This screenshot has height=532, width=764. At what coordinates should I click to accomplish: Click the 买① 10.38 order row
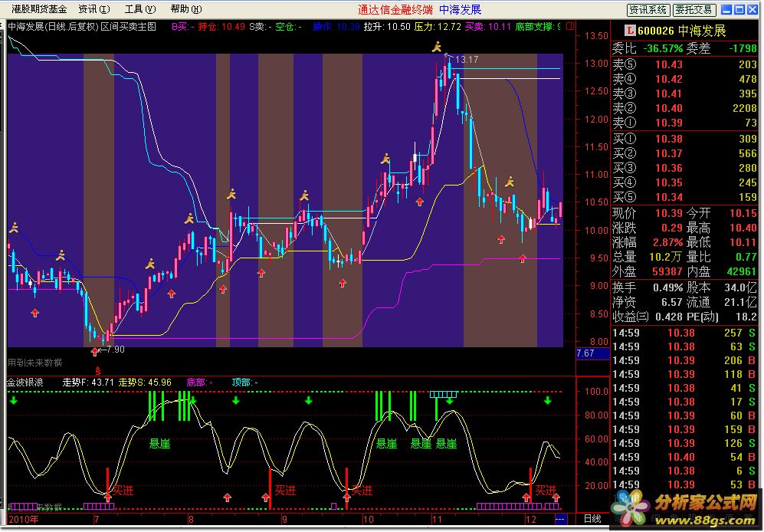(x=684, y=139)
